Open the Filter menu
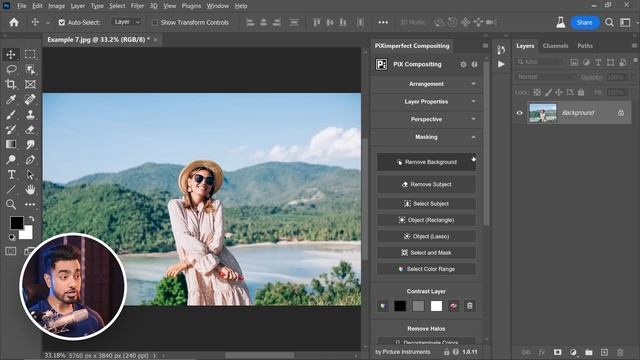The width and height of the screenshot is (640, 360). click(137, 6)
